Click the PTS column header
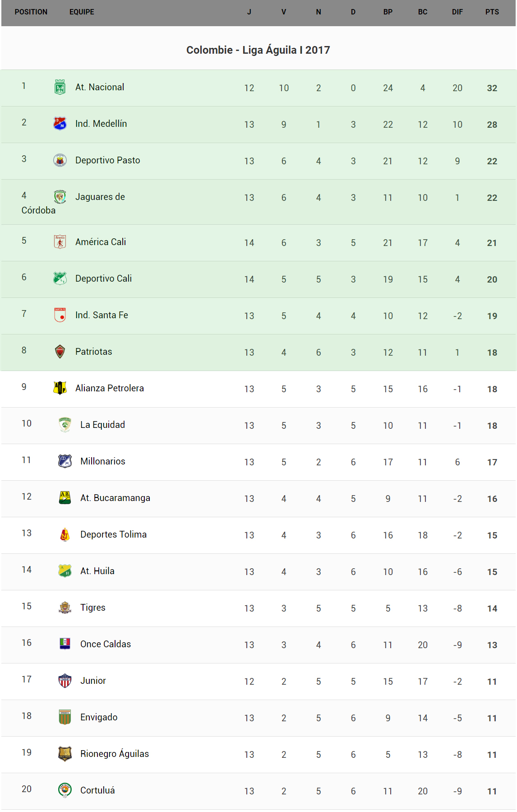517x812 pixels. point(492,12)
